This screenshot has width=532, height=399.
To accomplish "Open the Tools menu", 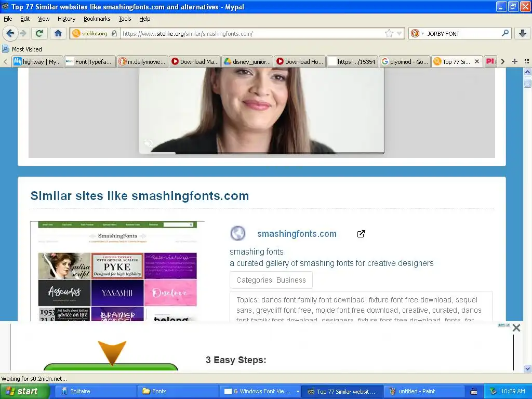I will 125,19.
